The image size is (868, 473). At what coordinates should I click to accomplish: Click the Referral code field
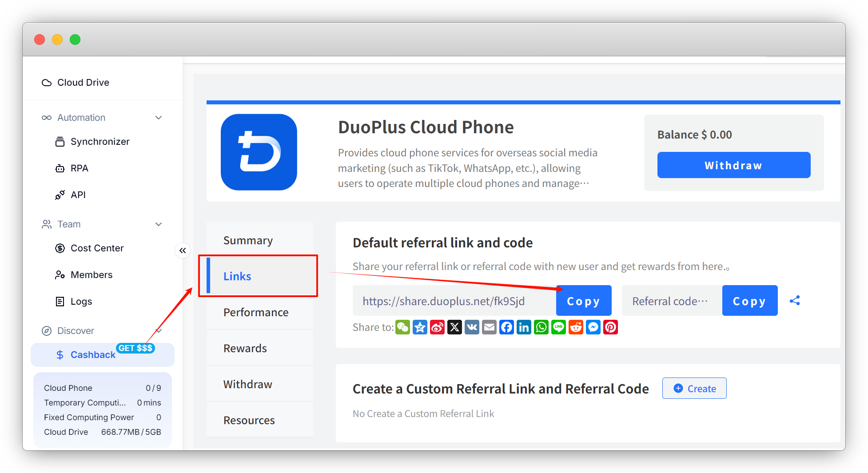pyautogui.click(x=672, y=301)
